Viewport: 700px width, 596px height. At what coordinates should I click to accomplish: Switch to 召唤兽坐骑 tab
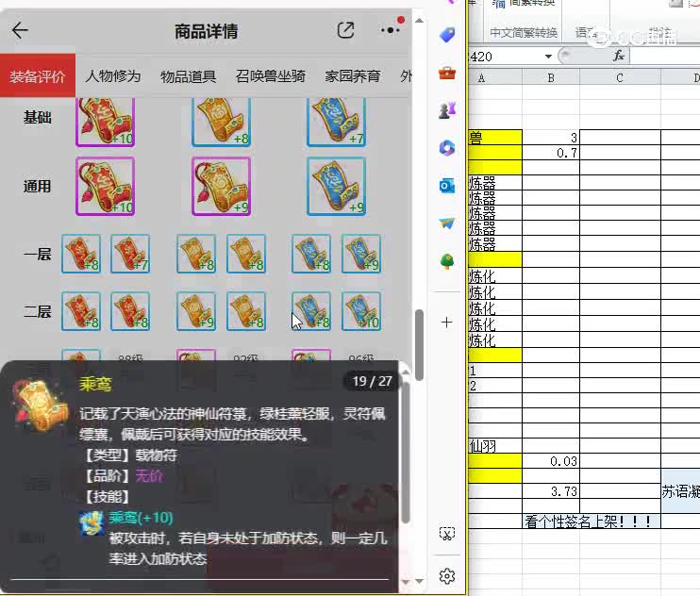pyautogui.click(x=271, y=75)
